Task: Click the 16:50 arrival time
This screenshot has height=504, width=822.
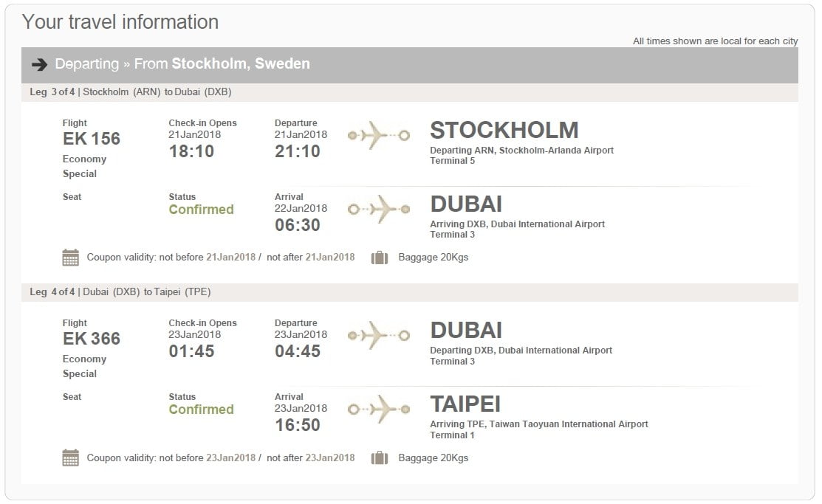Action: click(x=297, y=426)
